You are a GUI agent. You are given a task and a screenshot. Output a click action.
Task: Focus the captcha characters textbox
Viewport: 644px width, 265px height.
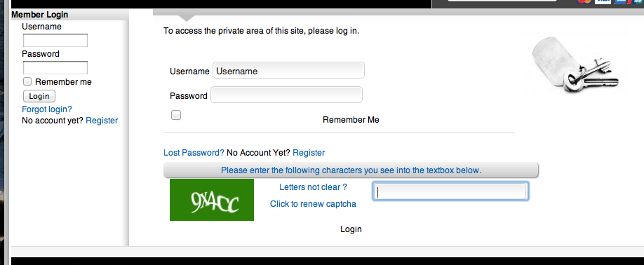450,191
